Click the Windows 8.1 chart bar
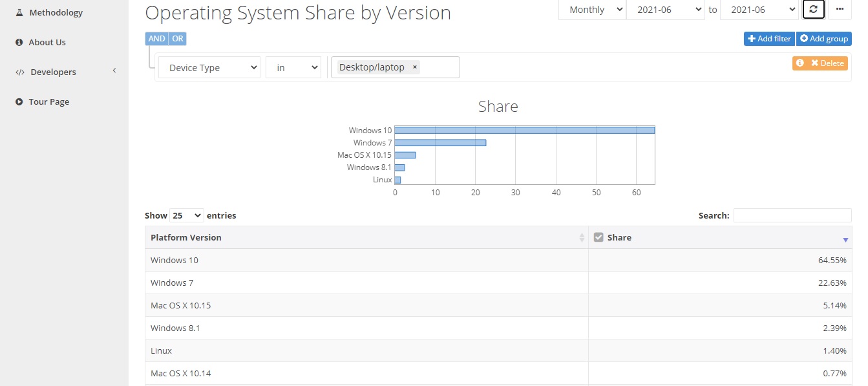This screenshot has height=386, width=868. 399,167
